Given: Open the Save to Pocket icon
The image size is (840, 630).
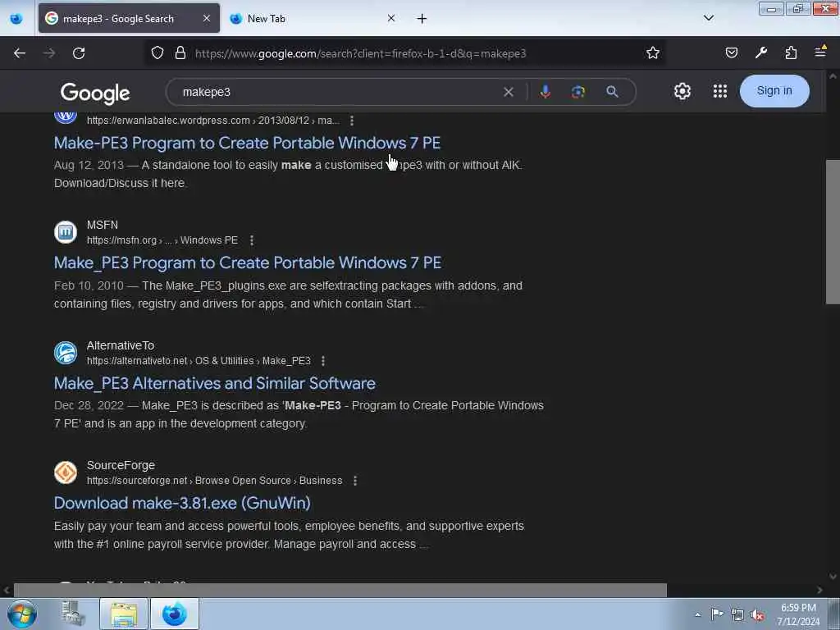Looking at the screenshot, I should click(x=731, y=52).
